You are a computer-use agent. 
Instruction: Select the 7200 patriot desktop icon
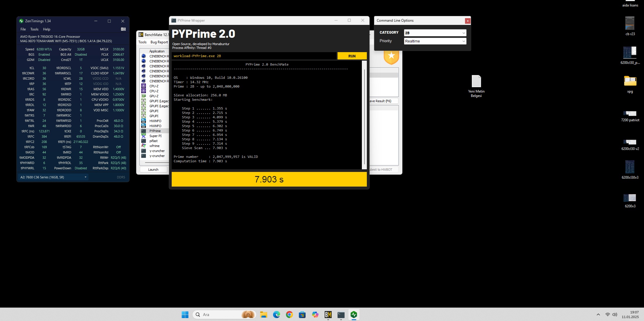click(630, 116)
